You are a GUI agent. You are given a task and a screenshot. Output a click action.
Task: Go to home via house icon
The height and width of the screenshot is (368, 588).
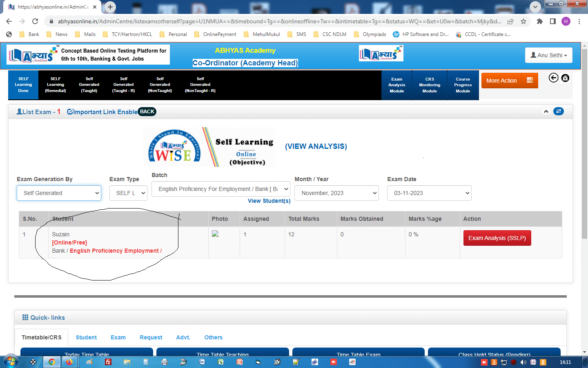coord(565,78)
